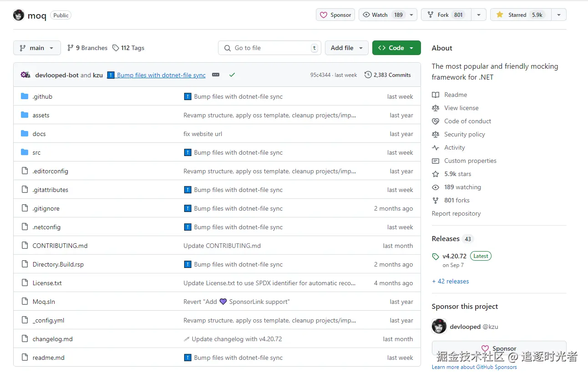Open Security policy link
588x373 pixels.
[x=465, y=134]
